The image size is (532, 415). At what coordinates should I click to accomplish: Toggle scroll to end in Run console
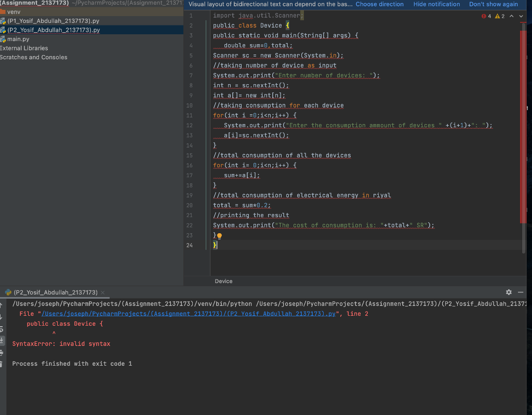coord(2,340)
